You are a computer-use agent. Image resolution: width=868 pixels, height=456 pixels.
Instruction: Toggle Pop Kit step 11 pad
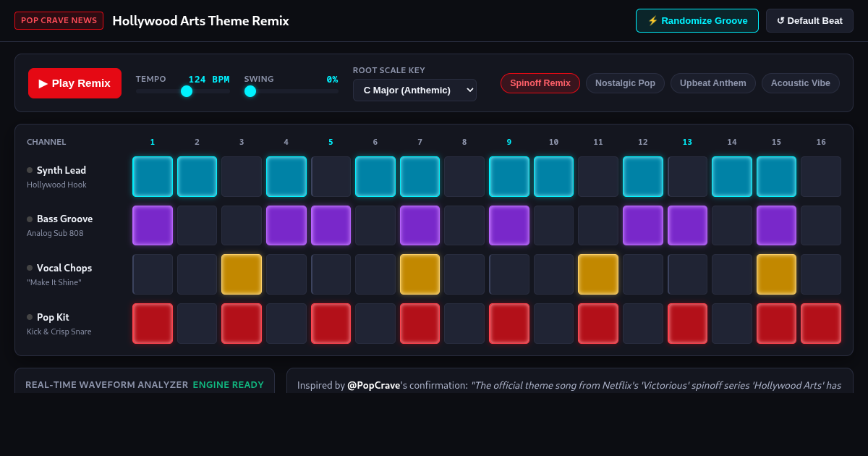pyautogui.click(x=598, y=324)
